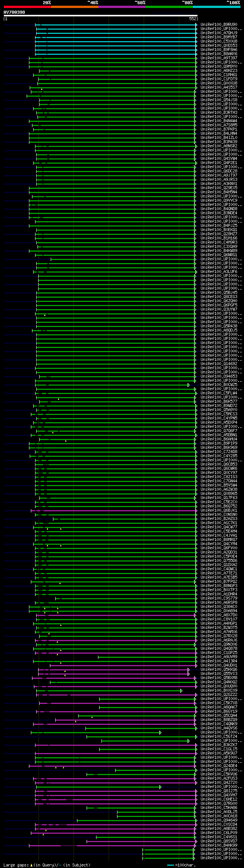This screenshot has width=244, height=868.
Task: Select the UniRef100_B6AHU4 label
Action: pos(219,439)
